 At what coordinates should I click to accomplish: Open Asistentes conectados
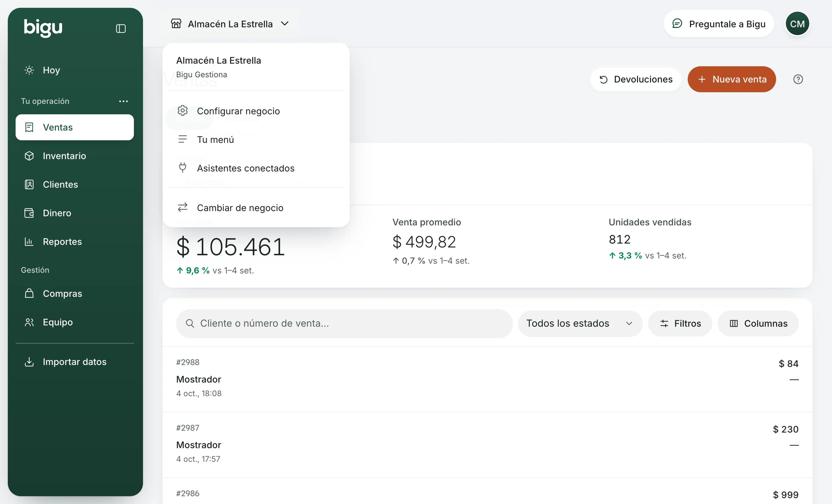coord(256,168)
